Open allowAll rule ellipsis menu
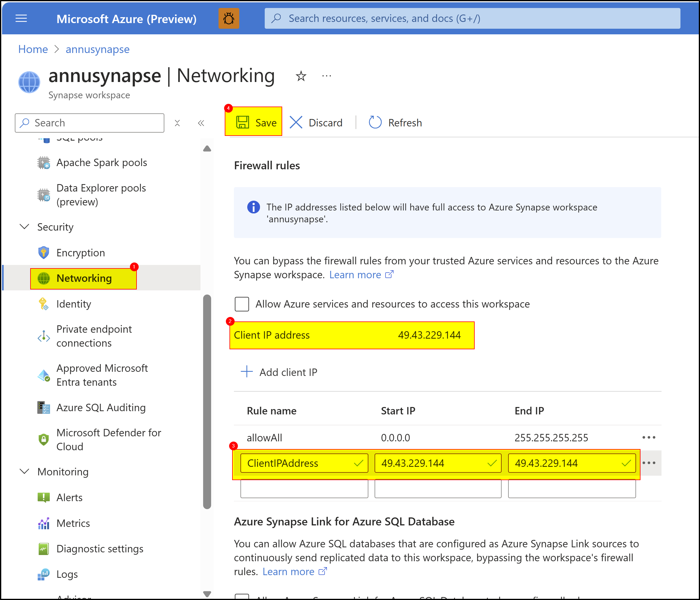Viewport: 700px width, 600px height. 648,437
